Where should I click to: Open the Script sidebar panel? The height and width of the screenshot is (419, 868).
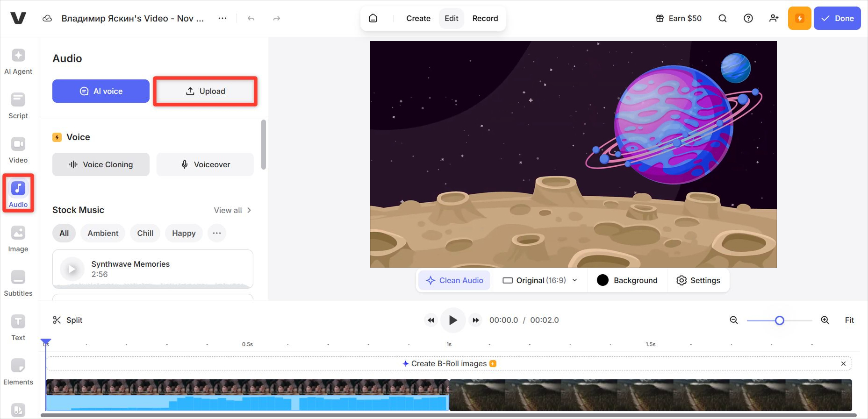click(18, 106)
